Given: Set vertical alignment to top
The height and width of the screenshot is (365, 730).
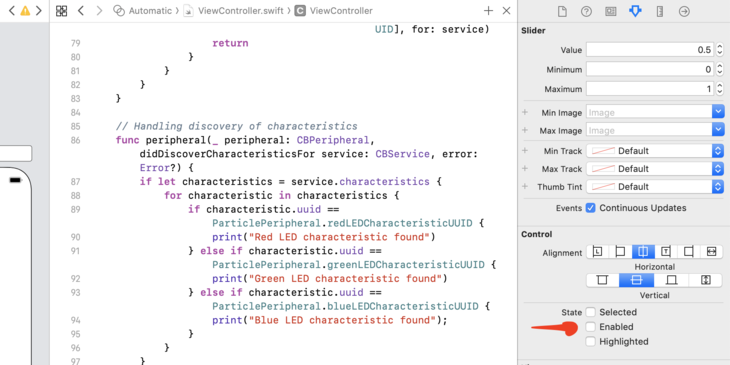Looking at the screenshot, I should [x=603, y=280].
